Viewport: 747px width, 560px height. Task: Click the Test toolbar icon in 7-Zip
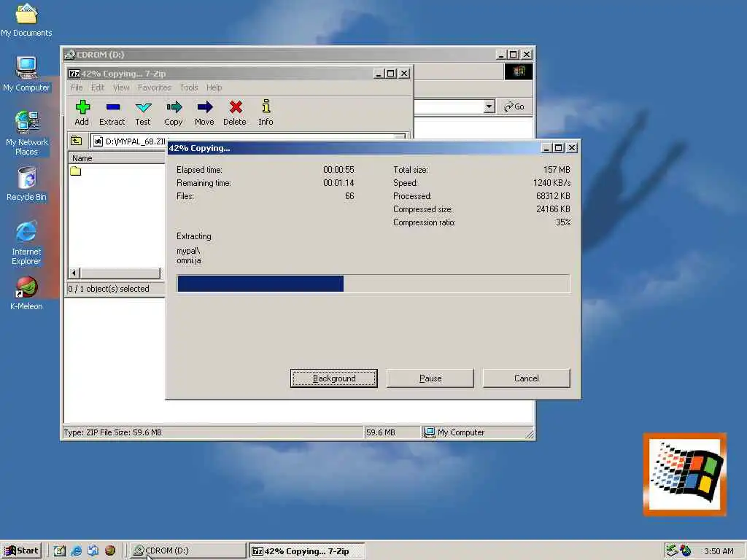tap(143, 113)
